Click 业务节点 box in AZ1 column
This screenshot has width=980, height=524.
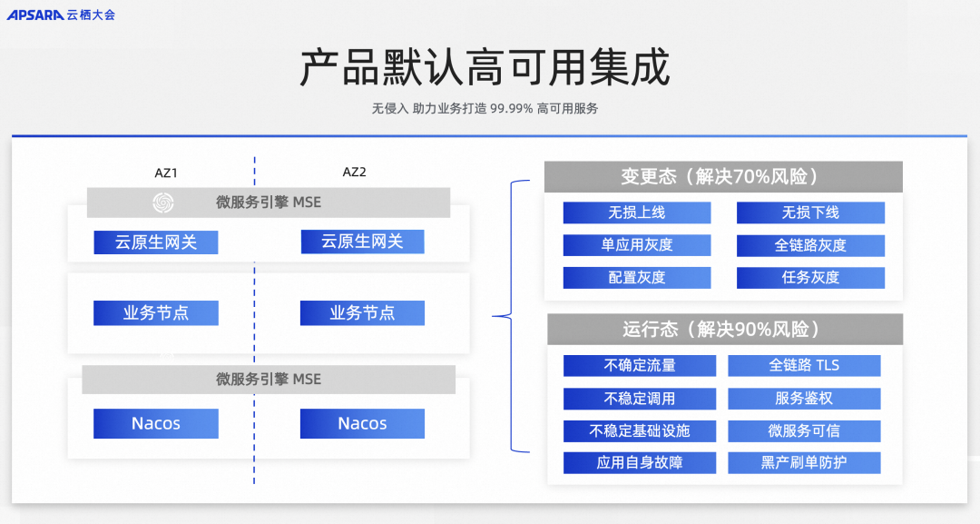pos(156,312)
